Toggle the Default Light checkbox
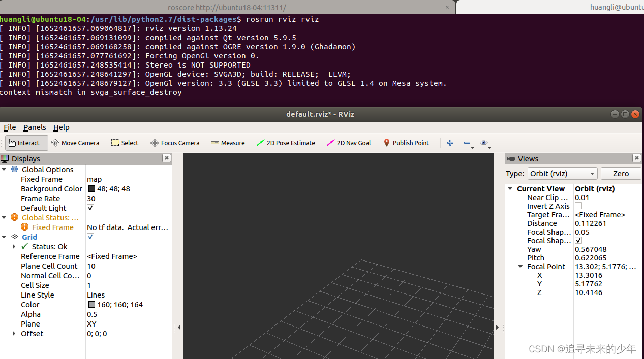The width and height of the screenshot is (644, 359). click(90, 208)
